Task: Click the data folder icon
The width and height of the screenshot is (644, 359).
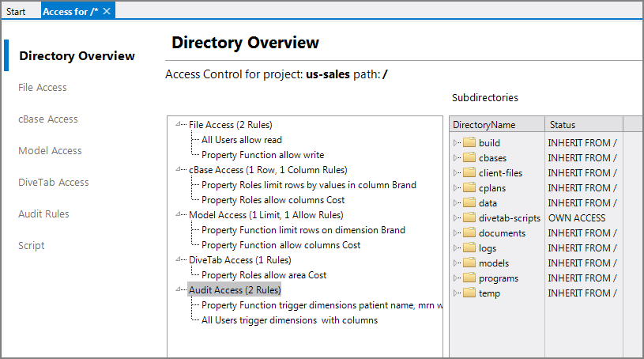Action: click(469, 202)
